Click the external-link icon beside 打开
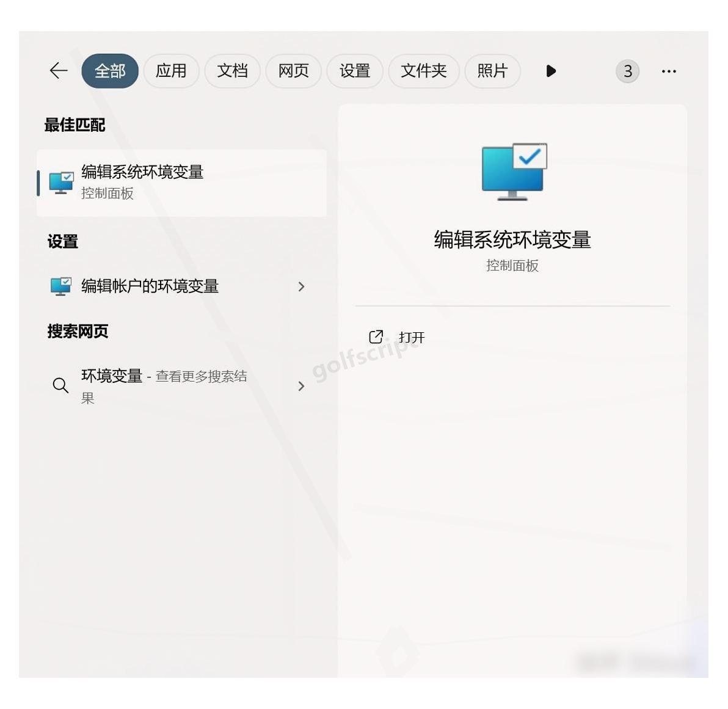 pos(375,336)
